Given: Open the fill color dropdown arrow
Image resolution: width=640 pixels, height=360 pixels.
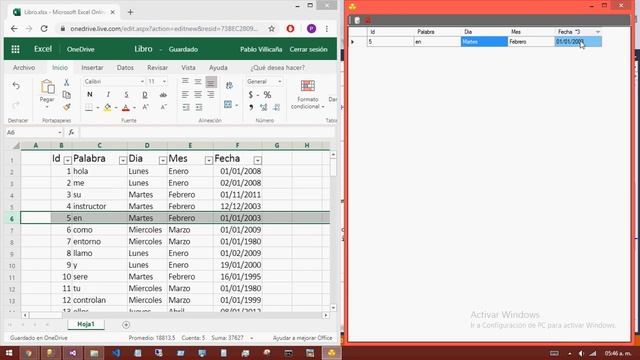Looking at the screenshot, I should pyautogui.click(x=116, y=108).
